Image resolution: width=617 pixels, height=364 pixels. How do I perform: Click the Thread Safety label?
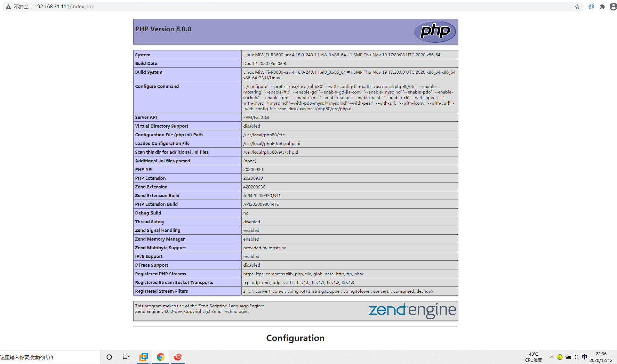click(x=150, y=222)
